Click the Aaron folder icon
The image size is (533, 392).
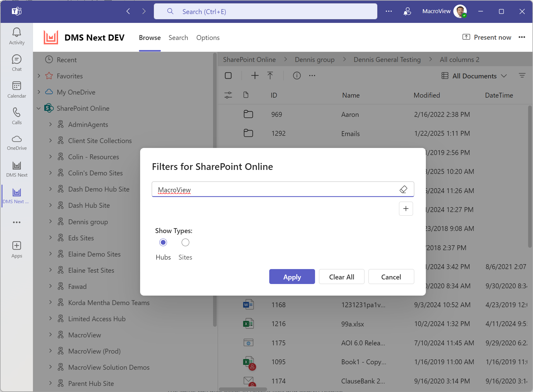tap(248, 114)
